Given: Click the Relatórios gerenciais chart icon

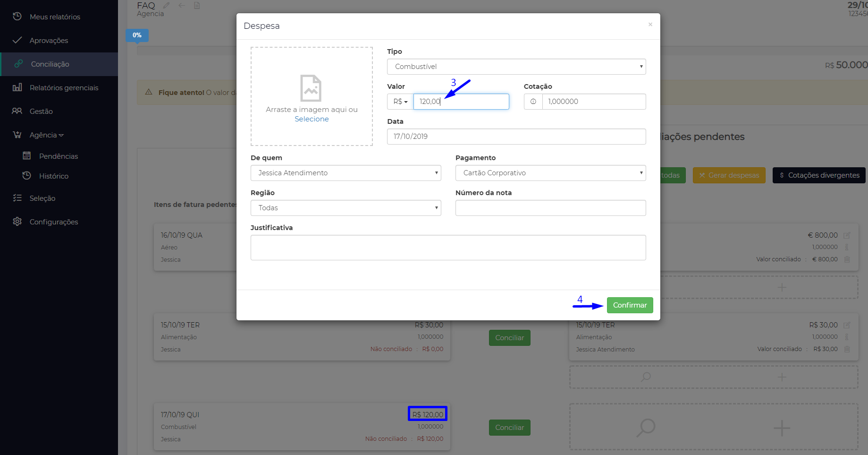Looking at the screenshot, I should pyautogui.click(x=17, y=87).
